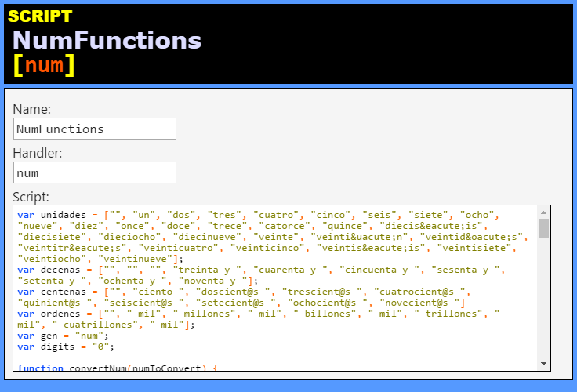The image size is (577, 392).
Task: Place cursor on 'decenas' variable name
Action: [x=60, y=270]
